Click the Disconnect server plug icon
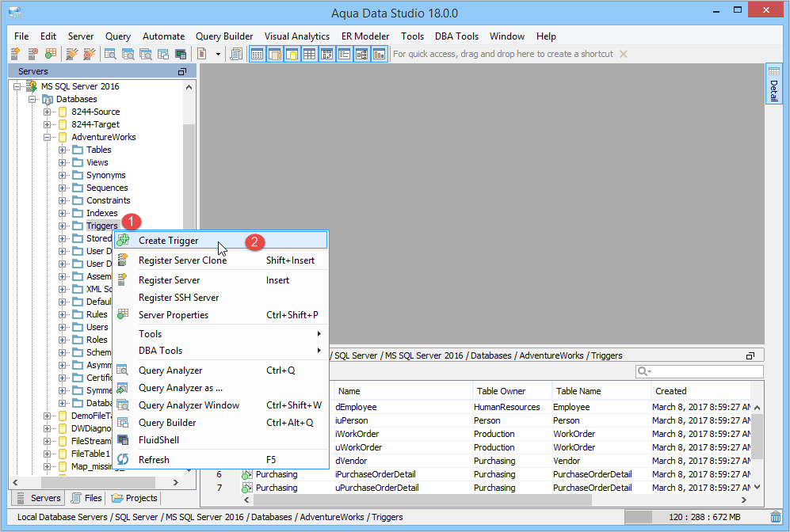790x532 pixels. [90, 54]
